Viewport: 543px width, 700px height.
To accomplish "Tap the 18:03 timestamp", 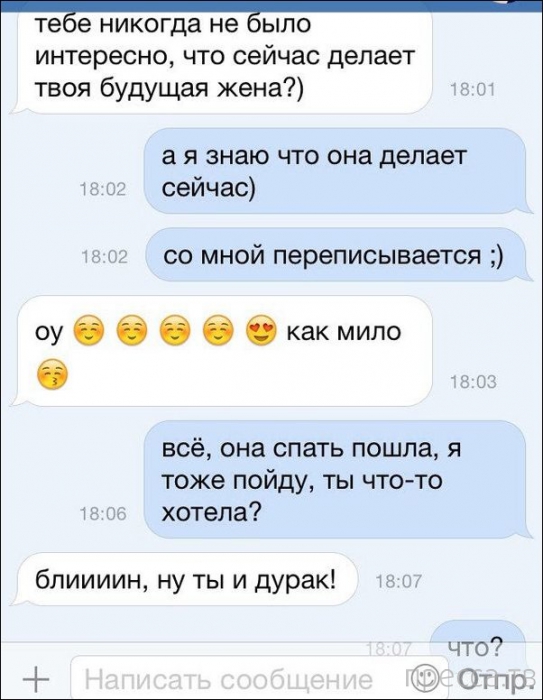I will 473,383.
